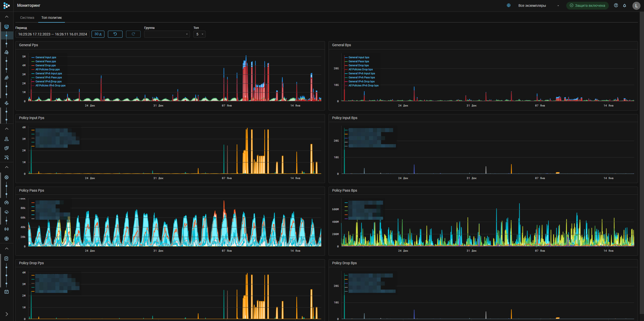Viewport: 644px width, 321px height.
Task: Open the calendar icon in sidebar
Action: pyautogui.click(x=7, y=292)
